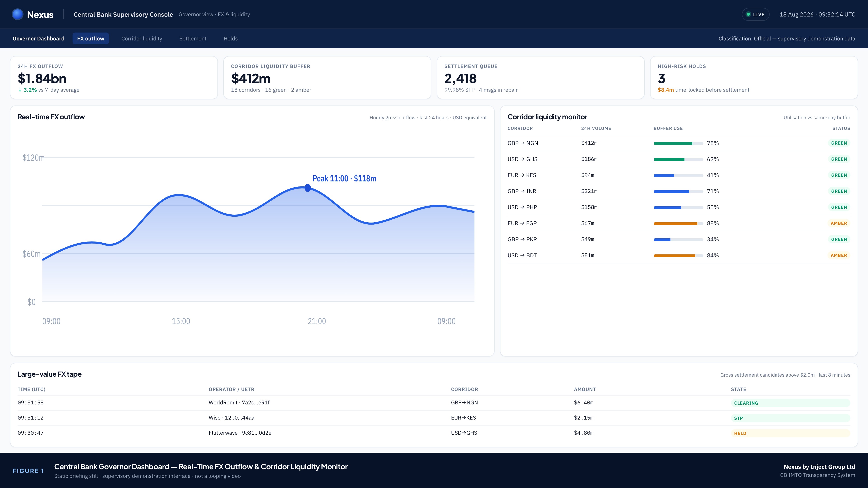Click the 24H VOLUME column header
Screen dimensions: 868x488
(x=596, y=128)
